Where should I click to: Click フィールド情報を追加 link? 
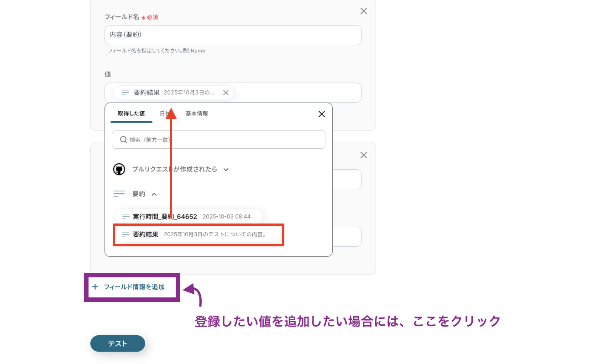(134, 287)
